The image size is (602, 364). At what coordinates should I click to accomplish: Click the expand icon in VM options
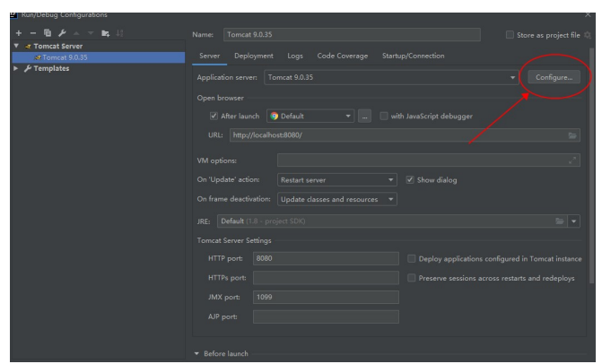[573, 160]
